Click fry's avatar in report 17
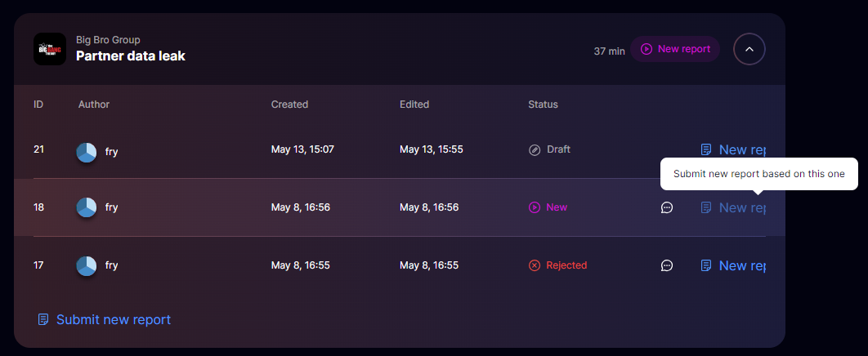 click(87, 265)
